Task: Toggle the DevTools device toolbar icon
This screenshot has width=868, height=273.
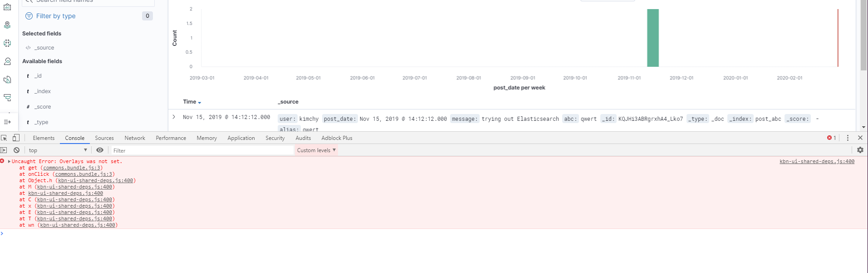Action: tap(16, 138)
